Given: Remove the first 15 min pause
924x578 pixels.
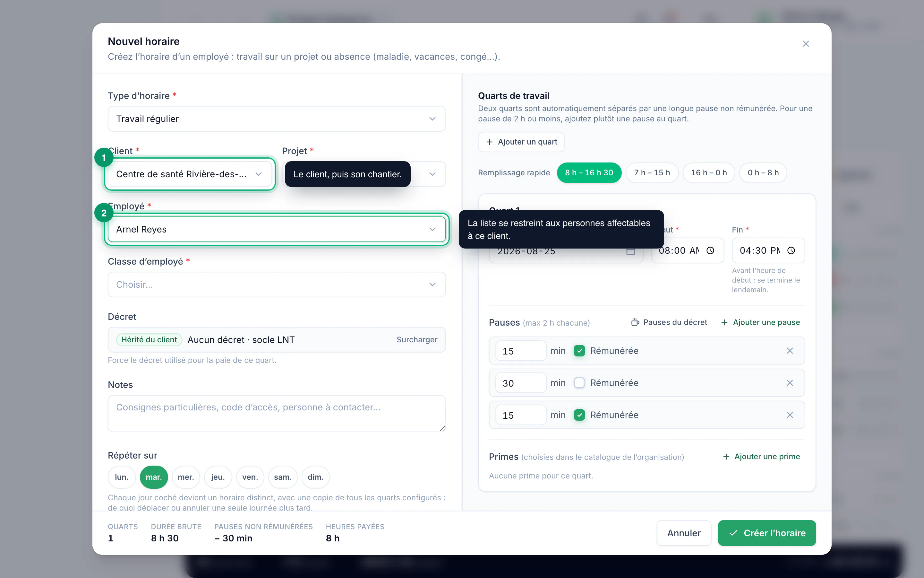Looking at the screenshot, I should tap(790, 351).
